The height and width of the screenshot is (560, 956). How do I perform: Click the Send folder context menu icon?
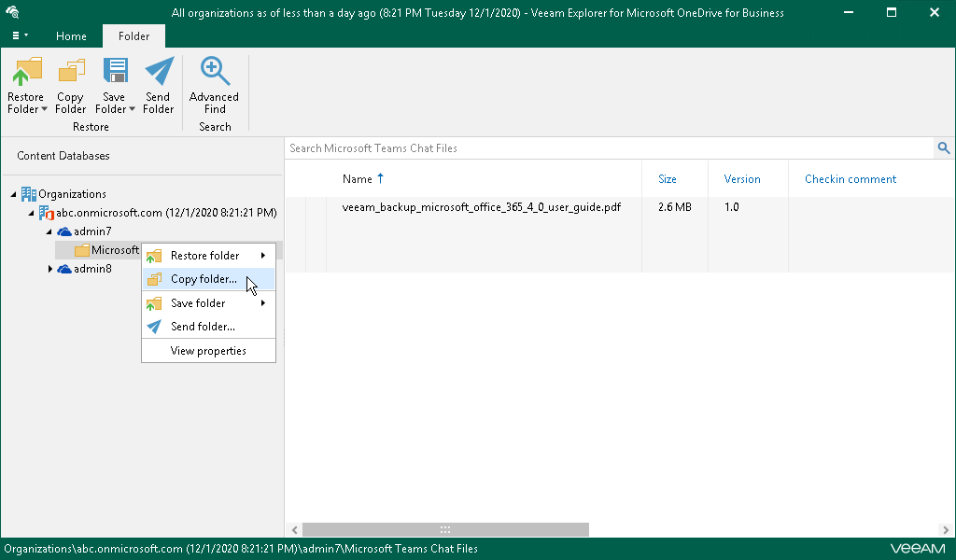[x=154, y=327]
